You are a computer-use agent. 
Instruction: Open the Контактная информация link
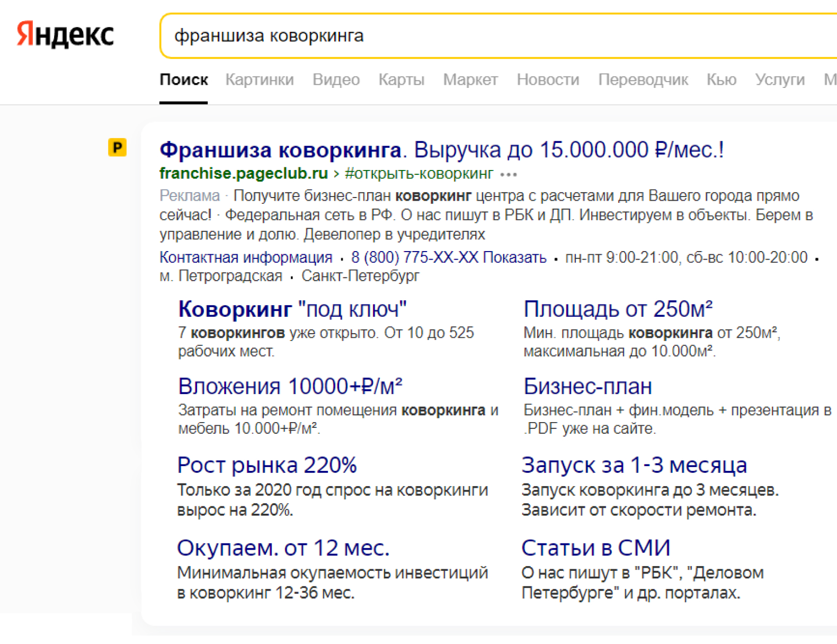pos(246,257)
